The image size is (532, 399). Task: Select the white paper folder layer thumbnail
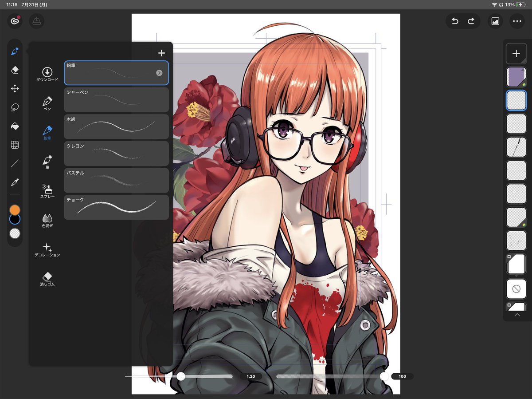coord(516,265)
